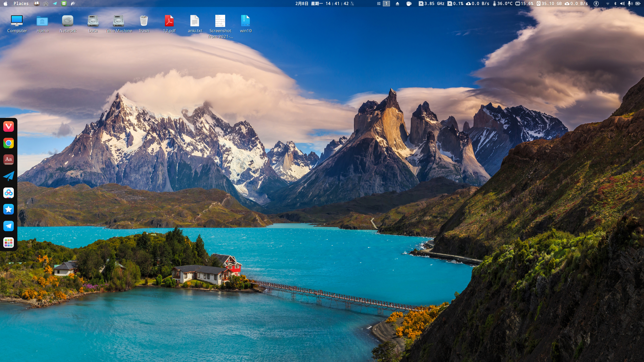644x362 pixels.
Task: Open the date and time 14:41 calendar
Action: pos(322,4)
